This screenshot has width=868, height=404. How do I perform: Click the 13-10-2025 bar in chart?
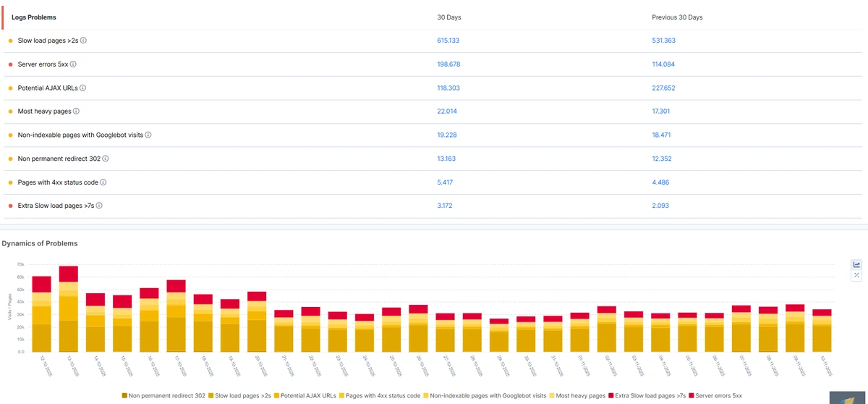(69, 311)
